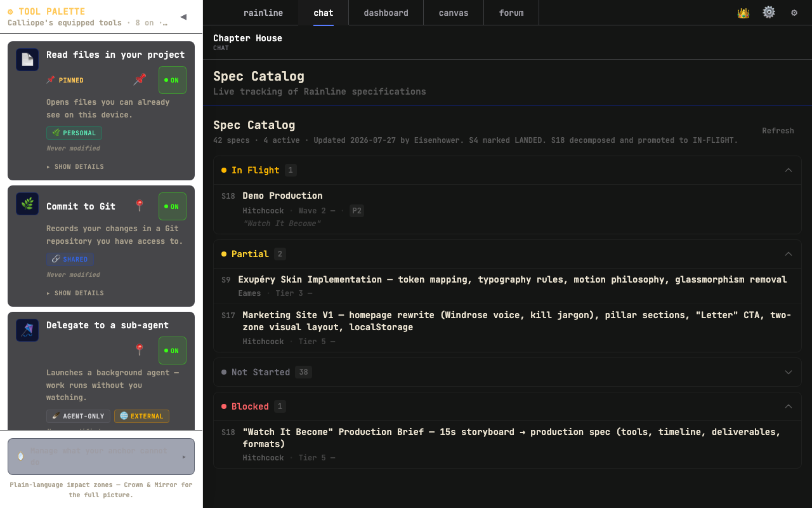
Task: Select the chat tab
Action: click(324, 13)
